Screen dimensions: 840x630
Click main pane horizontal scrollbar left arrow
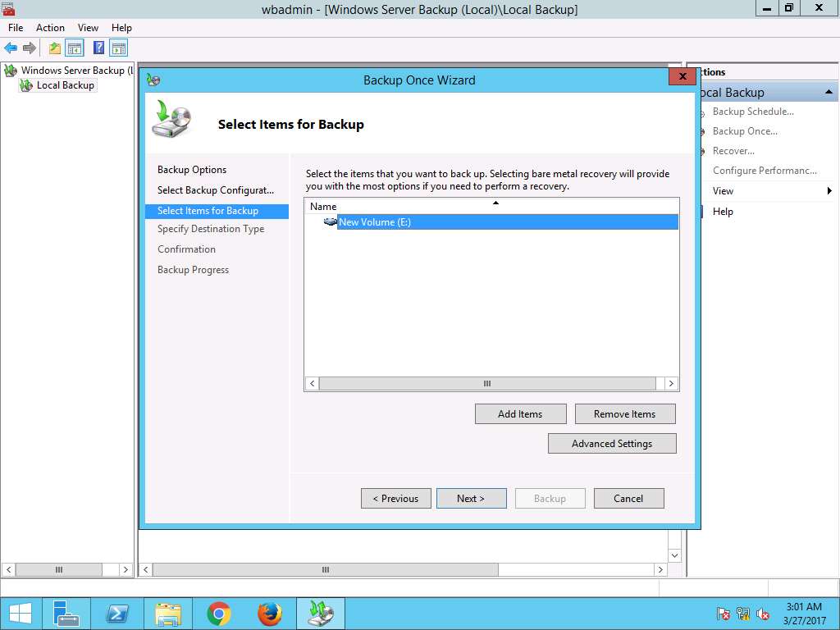[146, 569]
